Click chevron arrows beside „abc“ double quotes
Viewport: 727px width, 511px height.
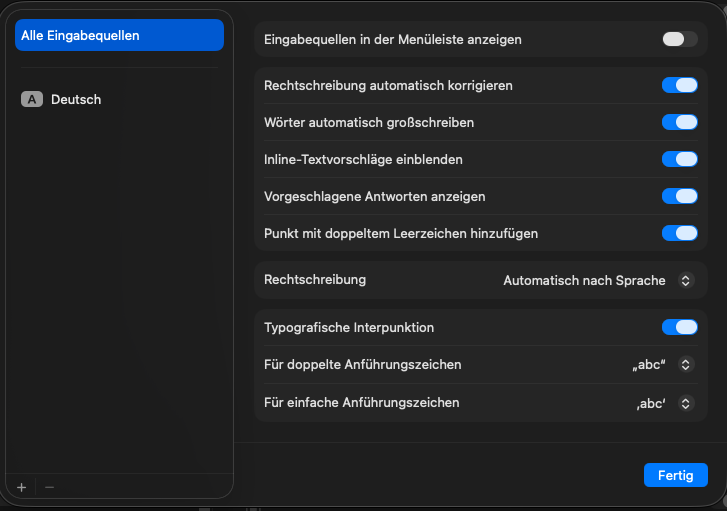pyautogui.click(x=686, y=365)
